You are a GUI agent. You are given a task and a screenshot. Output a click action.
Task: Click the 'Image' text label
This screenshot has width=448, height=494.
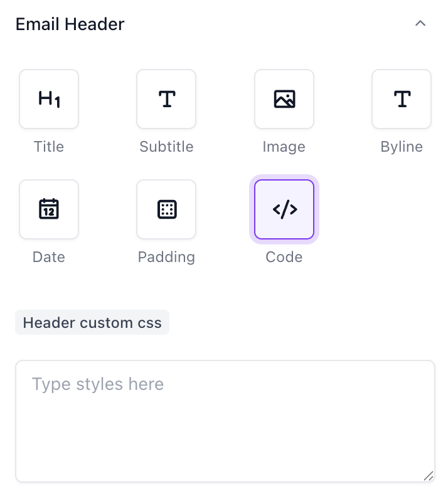pos(284,147)
